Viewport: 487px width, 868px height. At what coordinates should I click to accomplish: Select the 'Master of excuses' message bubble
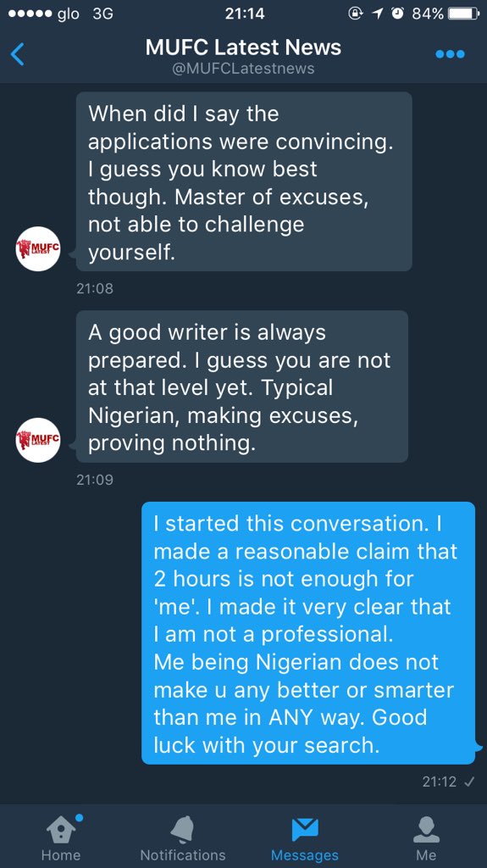pyautogui.click(x=244, y=181)
